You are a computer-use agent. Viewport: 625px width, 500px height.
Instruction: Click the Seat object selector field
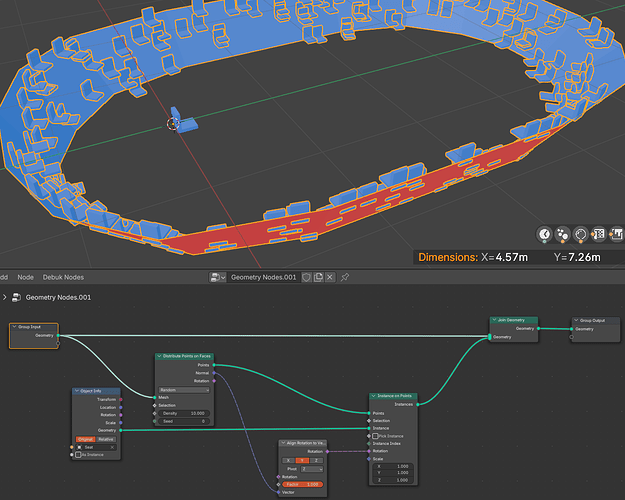(96, 447)
